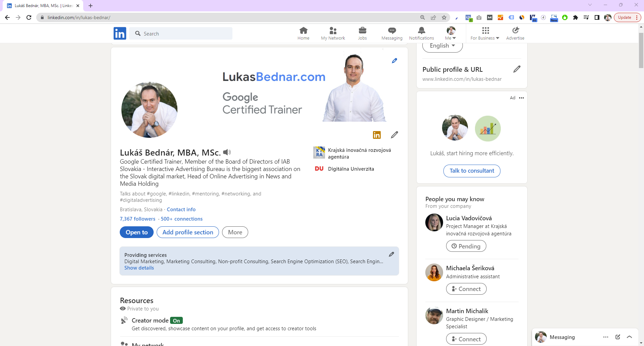Click the LinkedIn Search field
The height and width of the screenshot is (346, 644).
point(181,34)
